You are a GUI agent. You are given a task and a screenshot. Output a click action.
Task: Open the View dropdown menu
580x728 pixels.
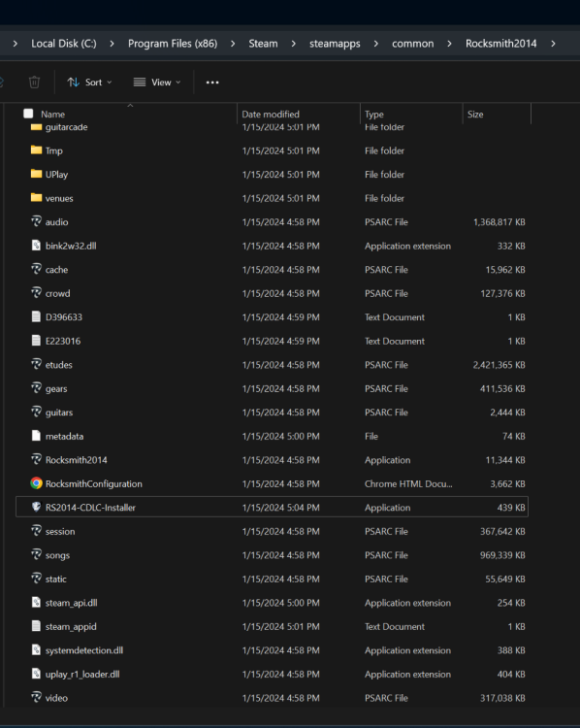[157, 83]
